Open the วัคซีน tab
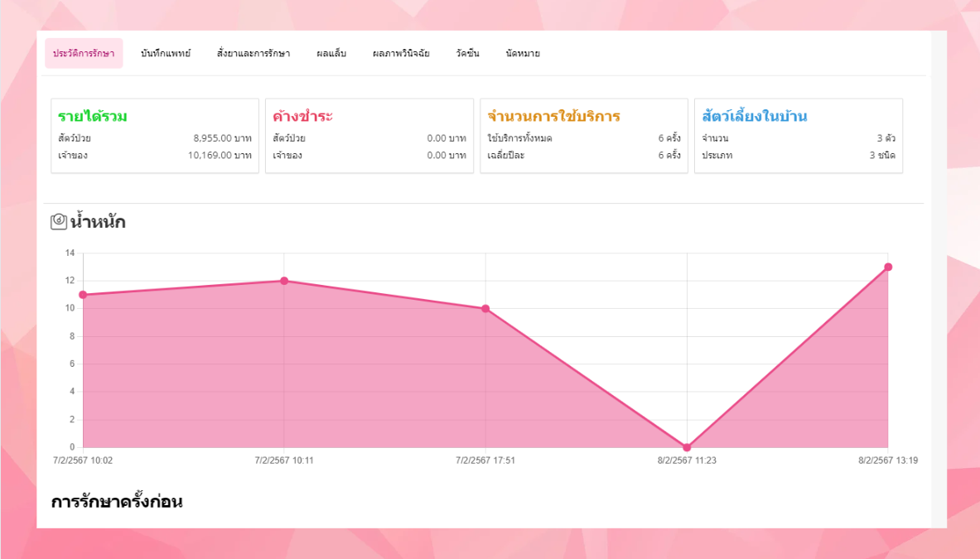Image resolution: width=980 pixels, height=559 pixels. point(467,54)
